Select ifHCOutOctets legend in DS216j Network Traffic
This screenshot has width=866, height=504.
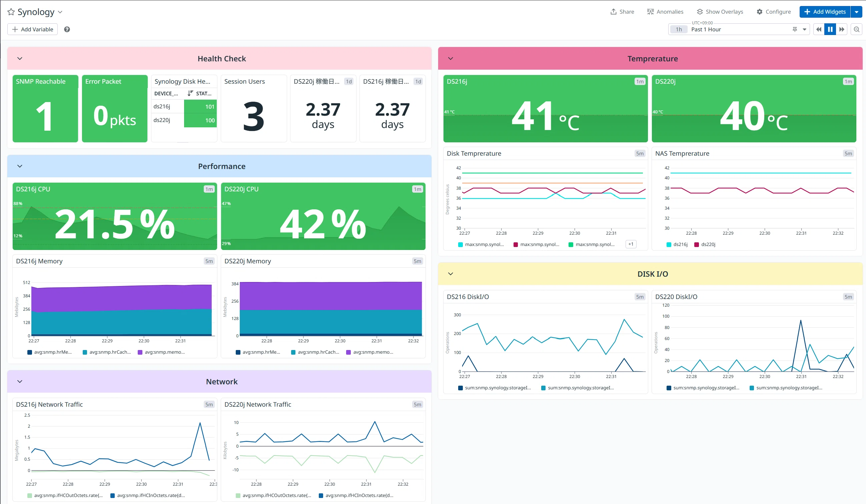coord(65,495)
